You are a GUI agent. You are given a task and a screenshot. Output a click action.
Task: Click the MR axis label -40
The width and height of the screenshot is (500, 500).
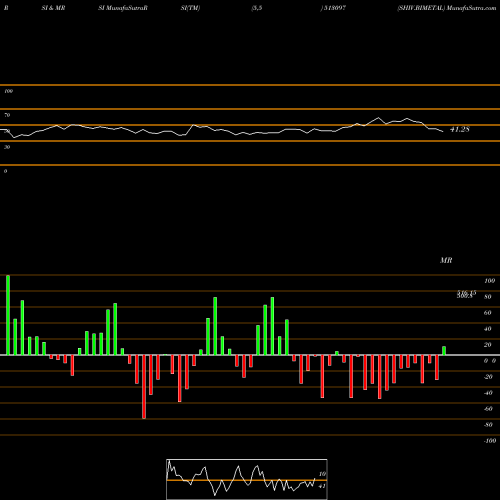(x=488, y=393)
